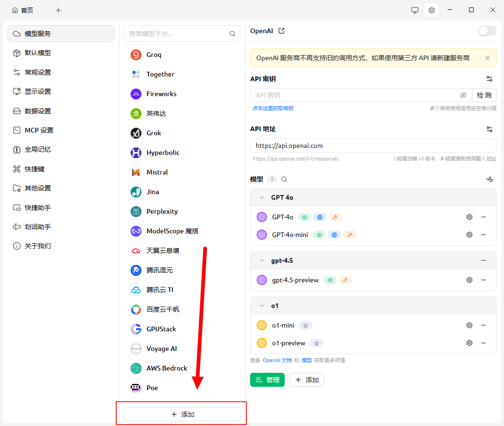Click the green 管理 models button
504x426 pixels.
tap(267, 380)
